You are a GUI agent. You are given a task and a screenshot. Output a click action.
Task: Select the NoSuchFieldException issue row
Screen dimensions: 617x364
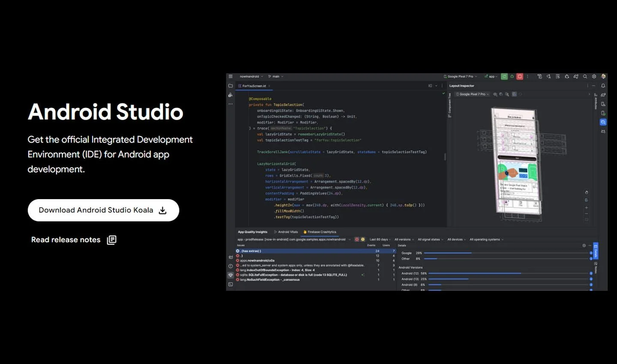tap(315, 280)
